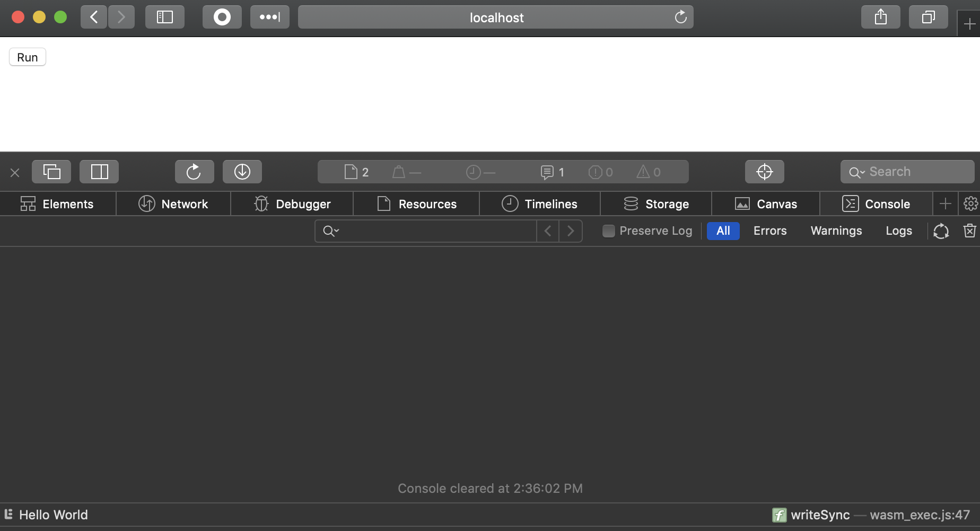Click the Run button on the page

[28, 57]
